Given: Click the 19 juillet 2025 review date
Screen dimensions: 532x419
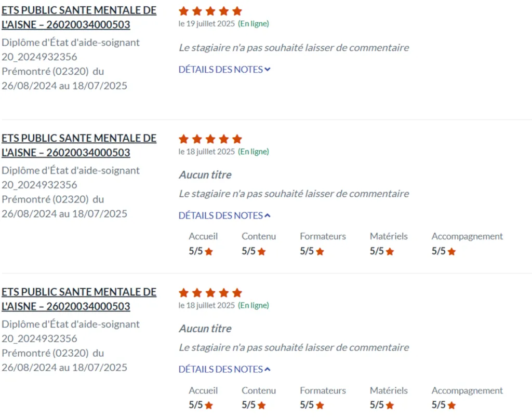Looking at the screenshot, I should tap(207, 23).
